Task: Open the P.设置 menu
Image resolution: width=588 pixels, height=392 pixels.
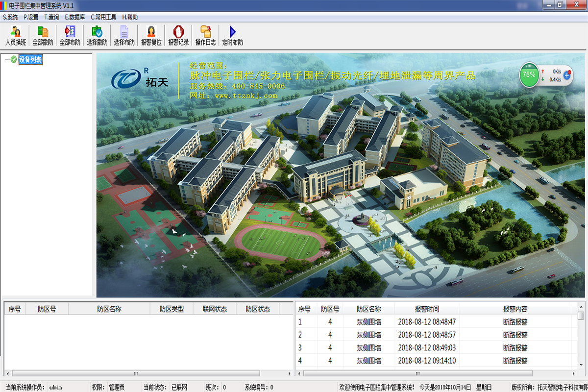Action: point(31,17)
